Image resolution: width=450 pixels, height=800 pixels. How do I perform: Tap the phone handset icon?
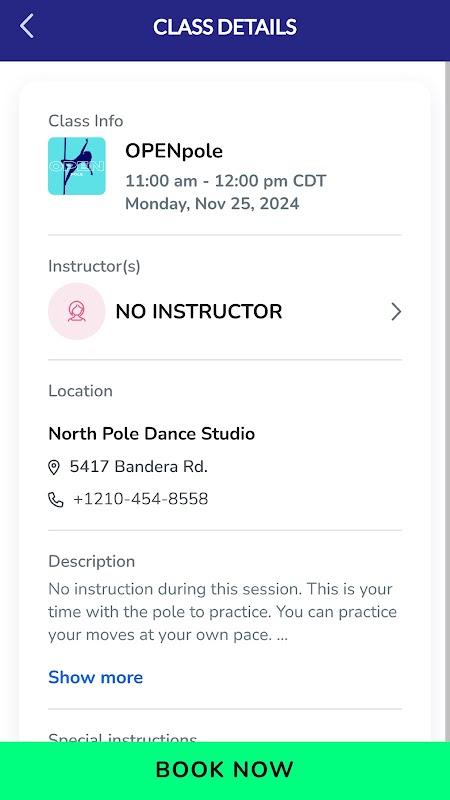56,500
